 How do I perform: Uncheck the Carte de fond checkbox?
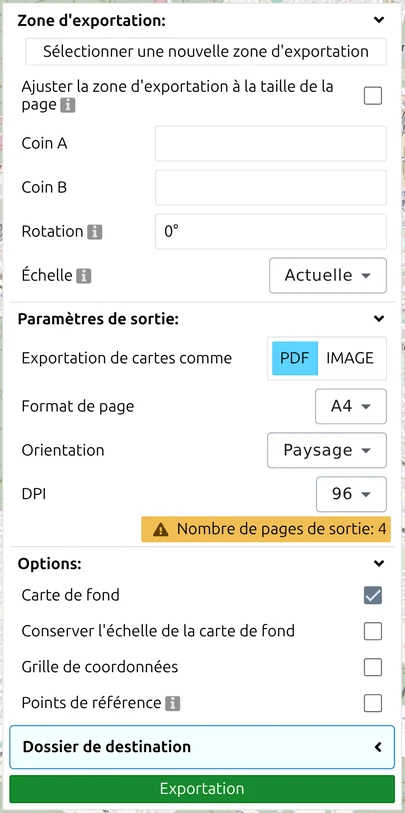coord(373,595)
